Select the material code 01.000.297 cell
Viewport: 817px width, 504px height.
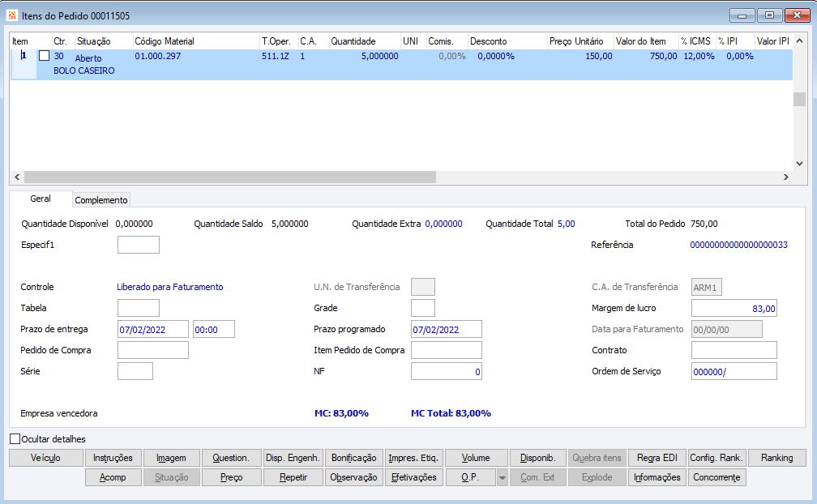[x=158, y=56]
